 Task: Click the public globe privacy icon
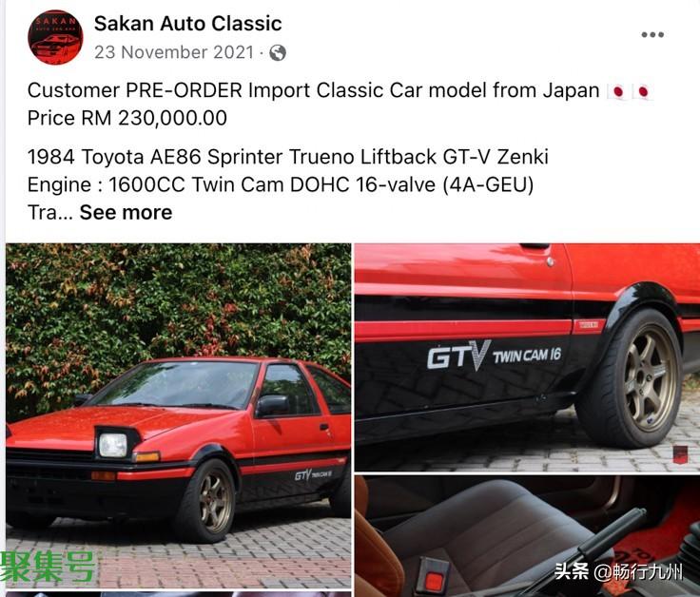click(x=278, y=52)
